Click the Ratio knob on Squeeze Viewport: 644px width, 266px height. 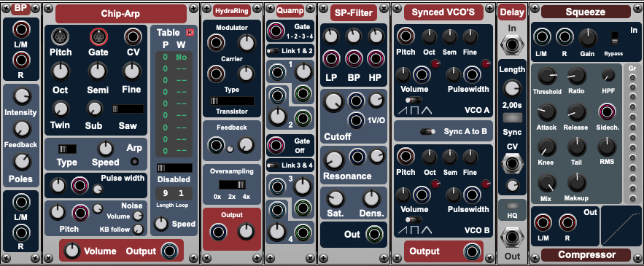coord(577,77)
